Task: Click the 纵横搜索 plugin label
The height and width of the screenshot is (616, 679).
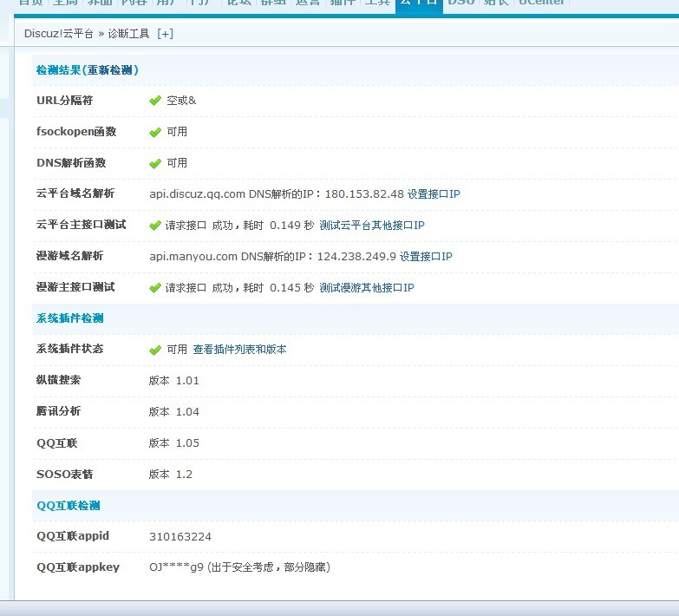Action: [58, 380]
